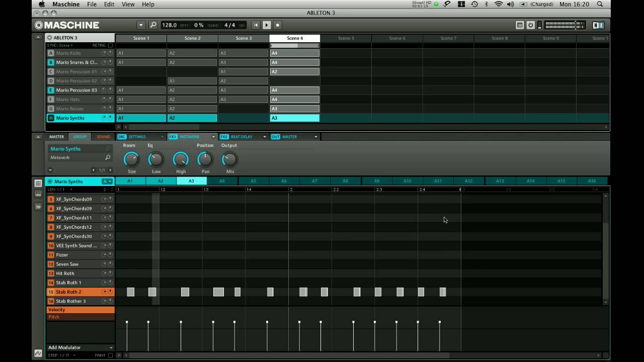The width and height of the screenshot is (644, 362).
Task: Toggle group E Mario Percusion 03 pad
Action: [x=51, y=90]
